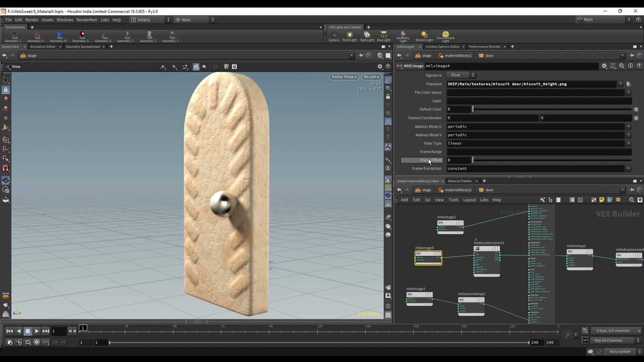Open the RenderMan menu
This screenshot has width=644, height=362.
click(87, 20)
